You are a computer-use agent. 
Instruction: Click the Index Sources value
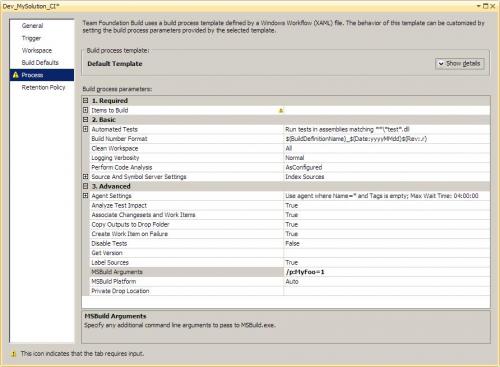click(x=305, y=177)
